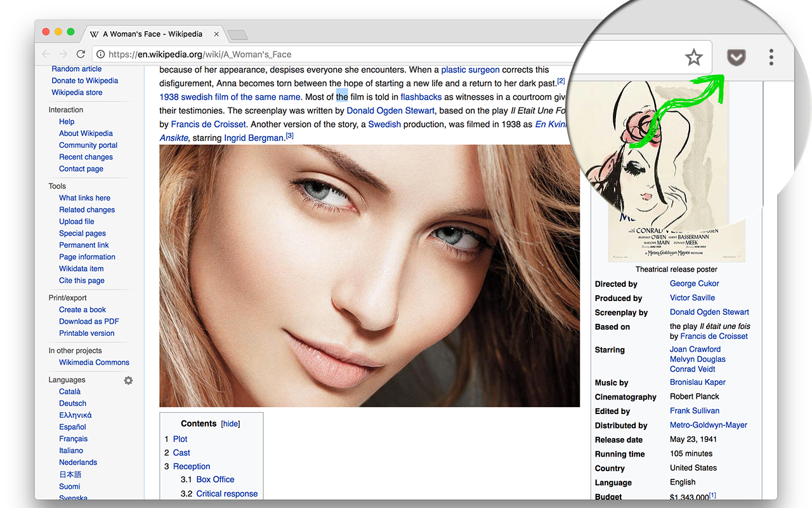Jump to Critical response subsection
Screen dimensions: 812x508
point(227,493)
